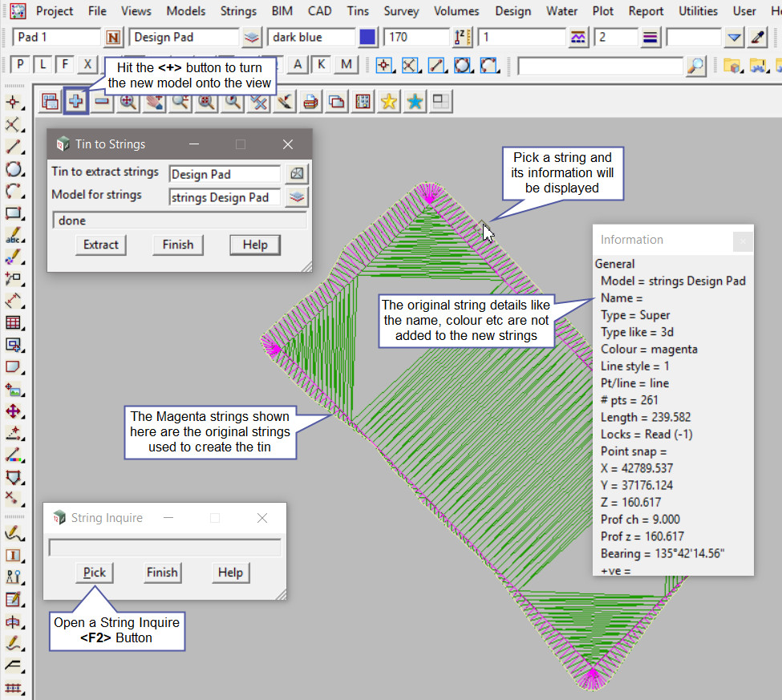Screen dimensions: 782x700
Task: Toggle the P snap button
Action: pyautogui.click(x=19, y=65)
